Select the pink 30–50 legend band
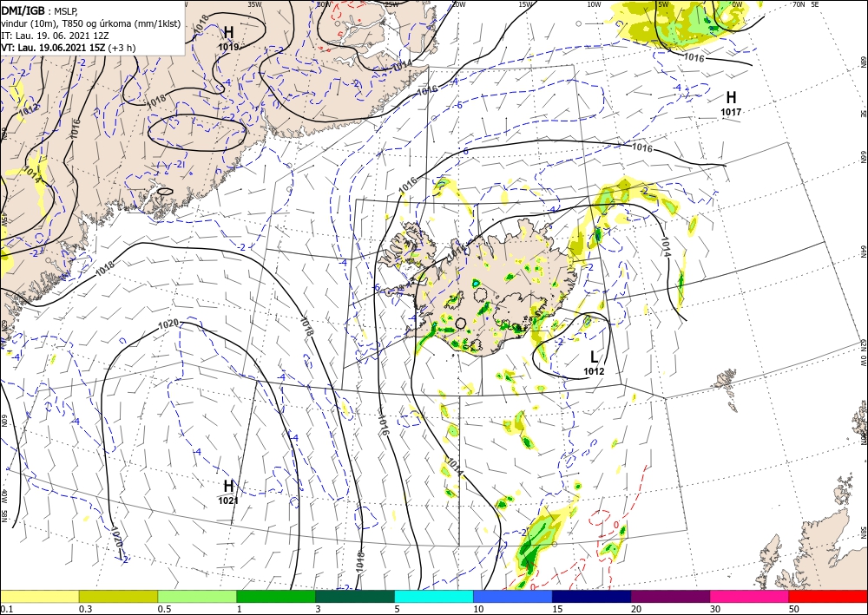Viewport: 868px width, 615px height. (750, 596)
